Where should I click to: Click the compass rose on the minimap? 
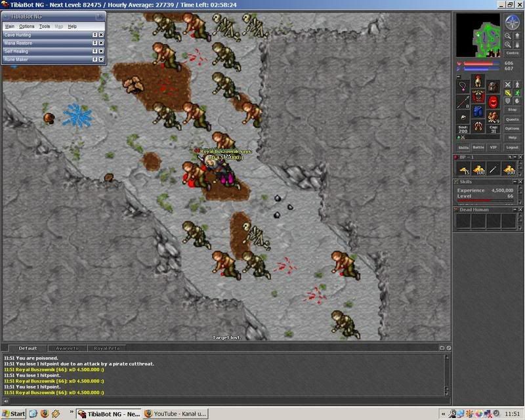pyautogui.click(x=512, y=22)
